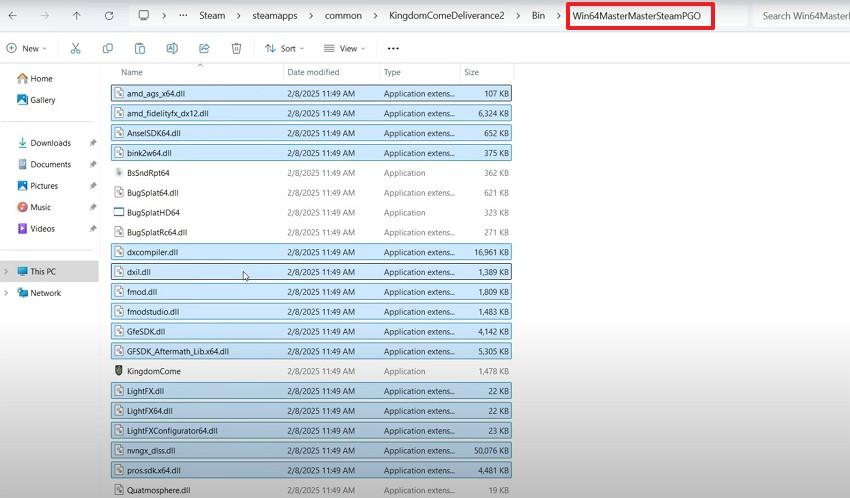Screen dimensions: 850x498
Task: Sort files by the Type column header
Action: pos(392,72)
